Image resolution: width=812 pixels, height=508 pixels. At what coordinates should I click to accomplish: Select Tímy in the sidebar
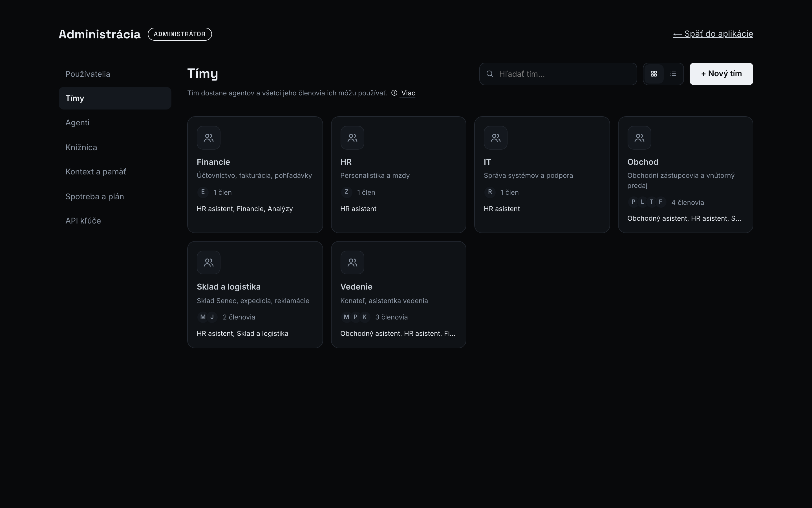click(115, 98)
